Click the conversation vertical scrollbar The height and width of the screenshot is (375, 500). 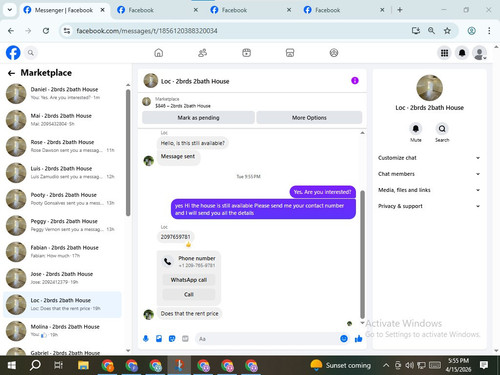tap(362, 254)
